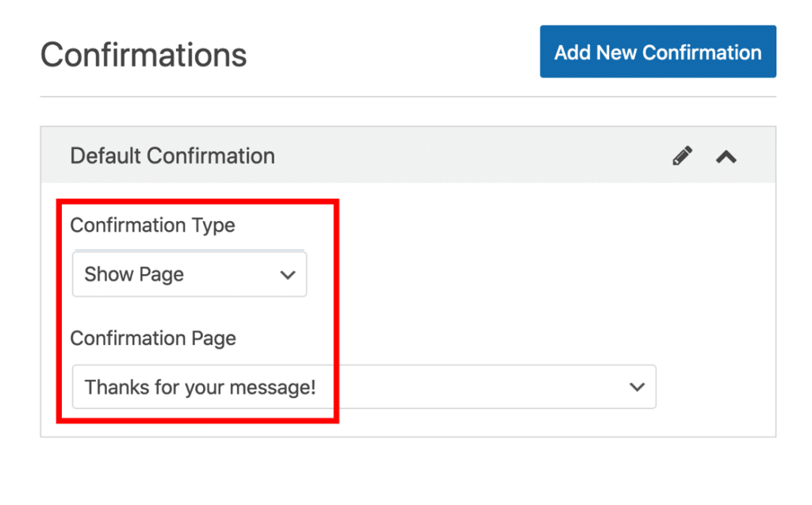Select the Confirmation Type label

click(x=152, y=225)
